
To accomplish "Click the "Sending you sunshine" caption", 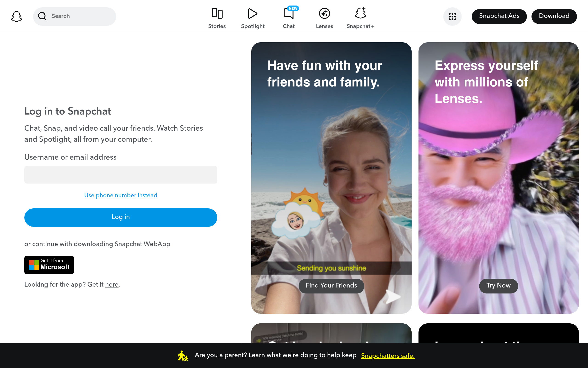I will pyautogui.click(x=331, y=268).
